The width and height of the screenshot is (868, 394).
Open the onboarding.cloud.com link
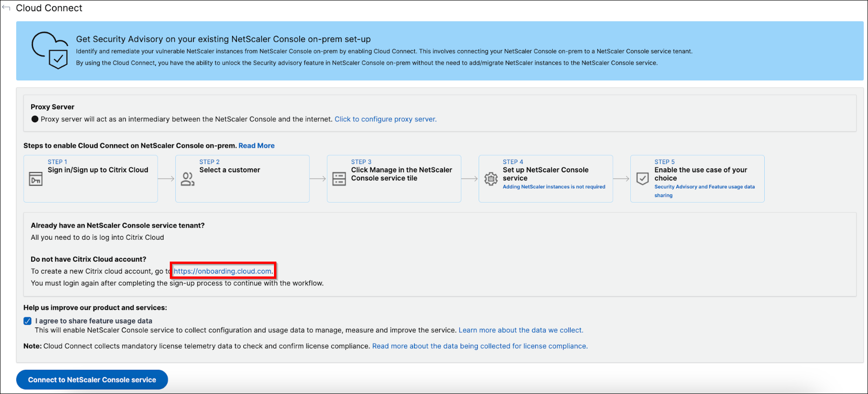pos(222,271)
